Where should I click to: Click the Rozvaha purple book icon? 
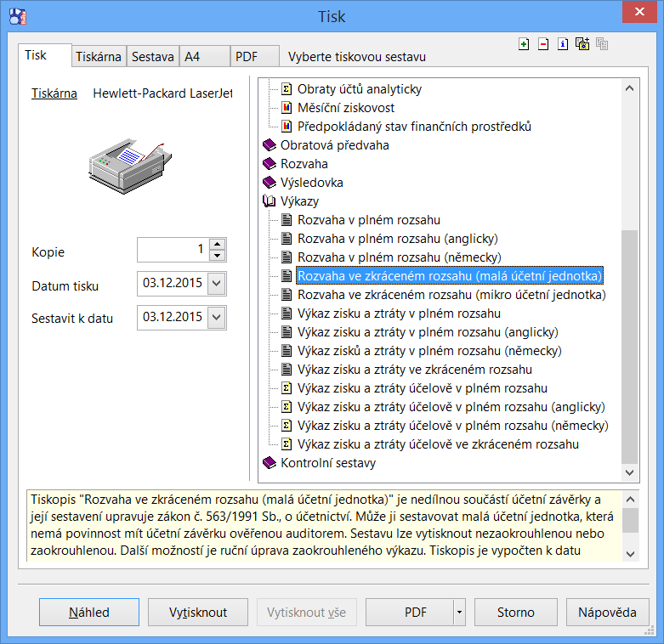(270, 164)
